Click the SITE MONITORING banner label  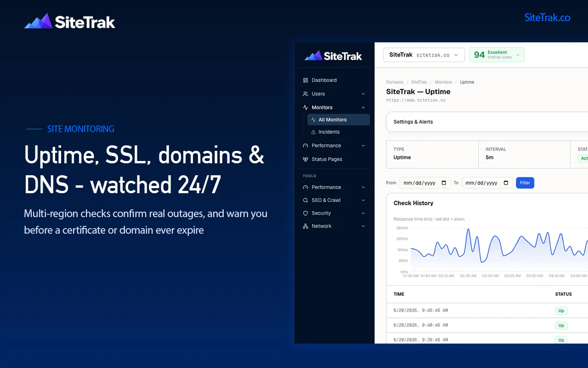[81, 129]
